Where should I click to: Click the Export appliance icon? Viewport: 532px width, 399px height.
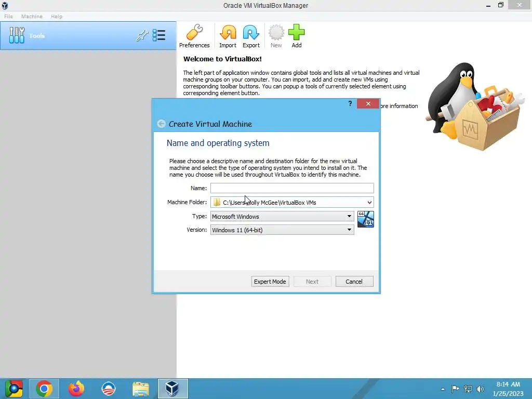251,36
